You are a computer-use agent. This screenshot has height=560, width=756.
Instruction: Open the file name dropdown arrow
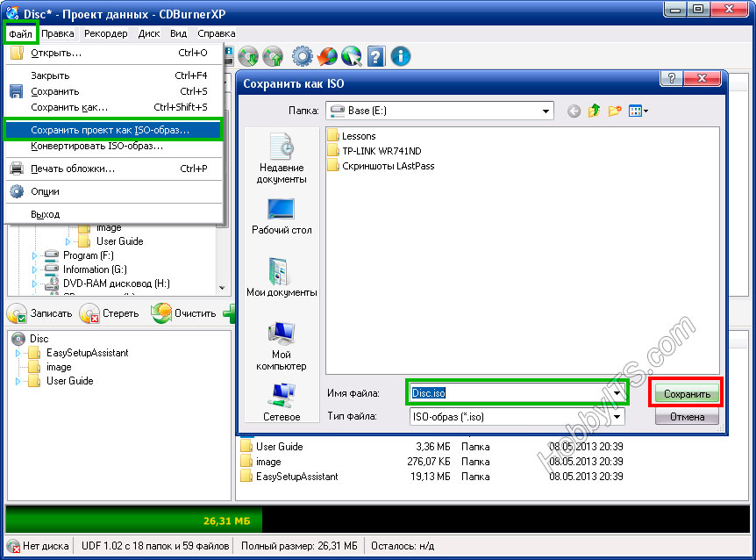(x=617, y=393)
